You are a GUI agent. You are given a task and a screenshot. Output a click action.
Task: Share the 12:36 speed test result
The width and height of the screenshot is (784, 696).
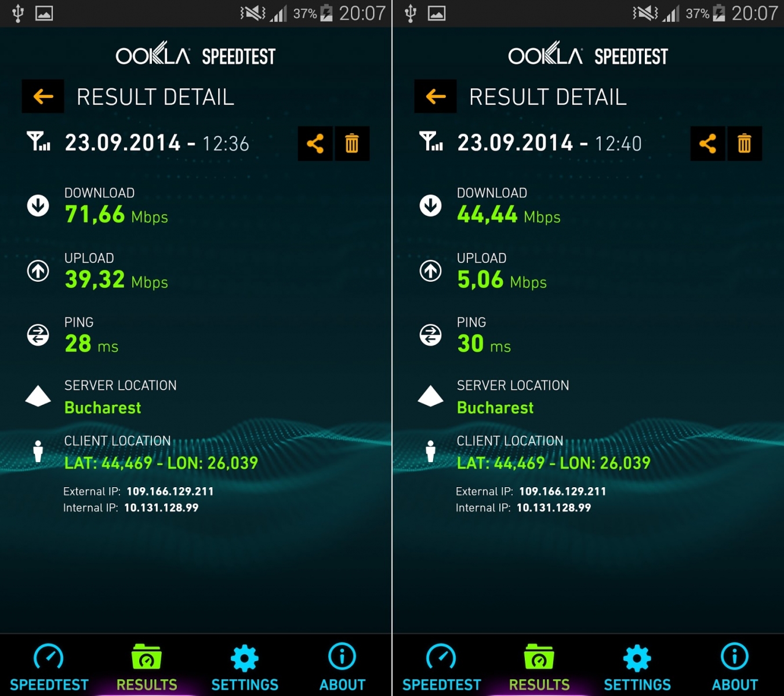(315, 143)
